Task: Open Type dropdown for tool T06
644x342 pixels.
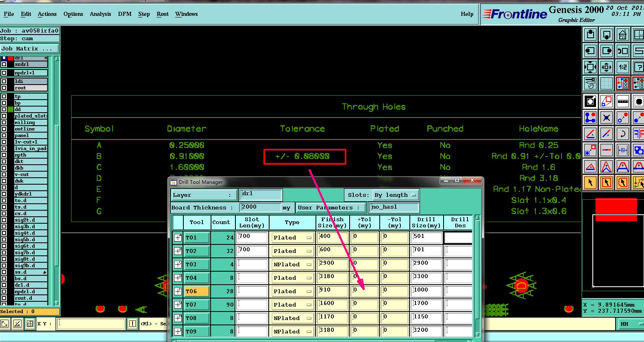Action: (x=292, y=291)
